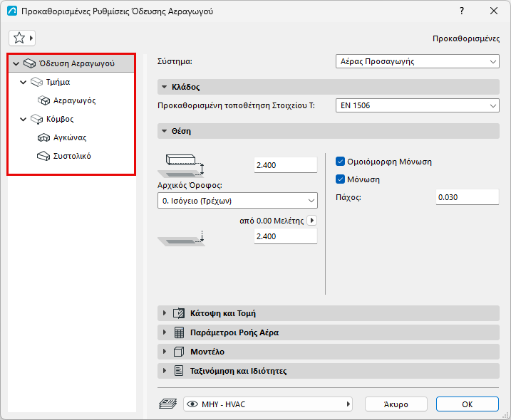The width and height of the screenshot is (511, 420).
Task: Confirm with the OK button
Action: click(468, 404)
